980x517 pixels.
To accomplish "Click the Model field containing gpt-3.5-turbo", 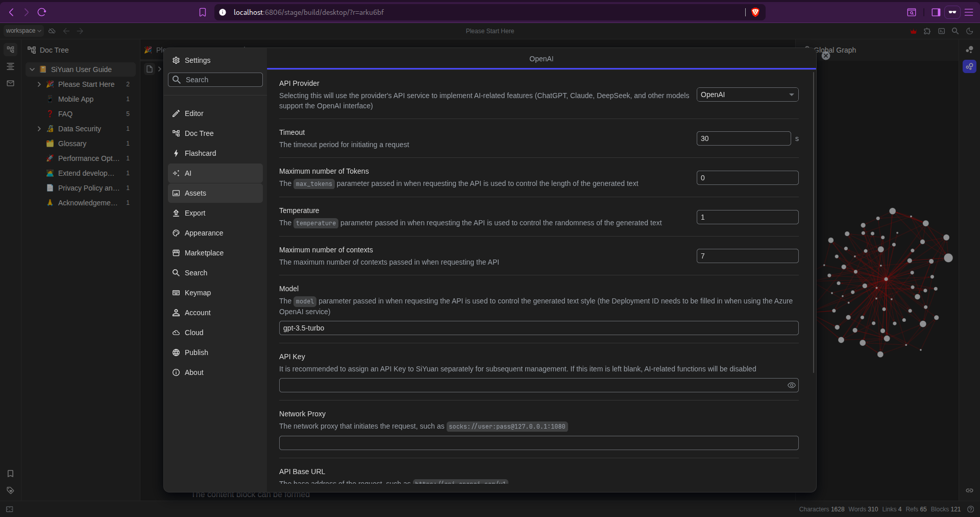I will [538, 328].
